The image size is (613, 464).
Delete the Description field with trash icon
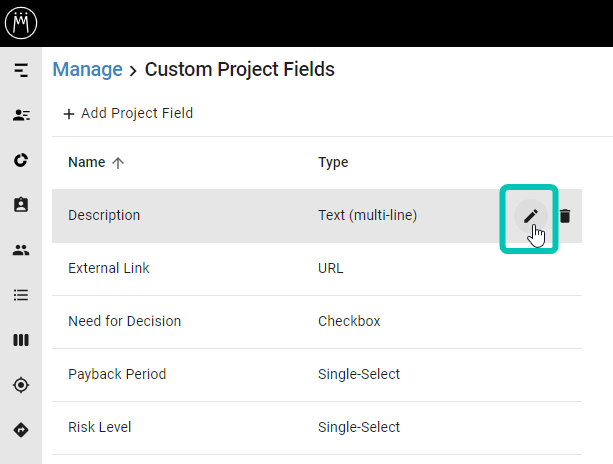(565, 216)
